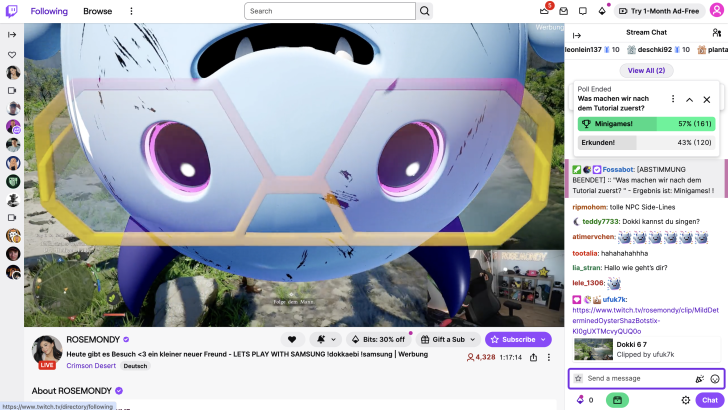Toggle follow with the heart button
The width and height of the screenshot is (728, 410).
coord(292,339)
